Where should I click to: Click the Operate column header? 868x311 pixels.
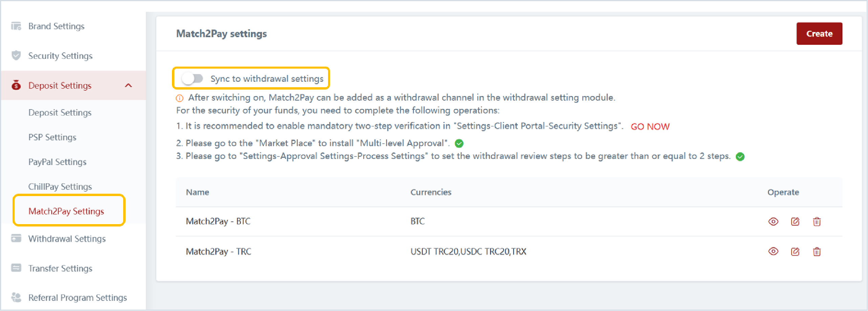pos(783,192)
